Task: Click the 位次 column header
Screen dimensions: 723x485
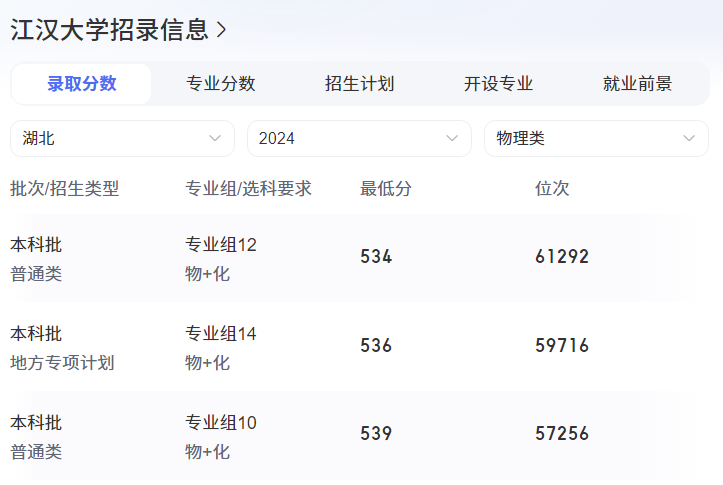Action: point(552,189)
